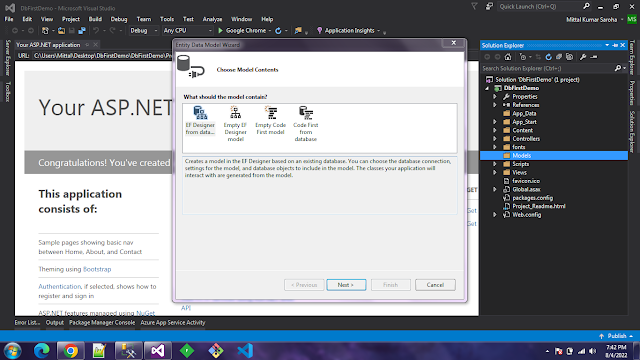Select favicon.ico file

pyautogui.click(x=526, y=181)
